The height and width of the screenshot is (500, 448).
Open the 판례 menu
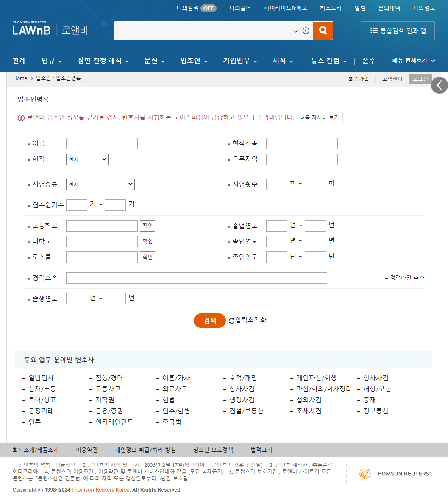[x=19, y=61]
